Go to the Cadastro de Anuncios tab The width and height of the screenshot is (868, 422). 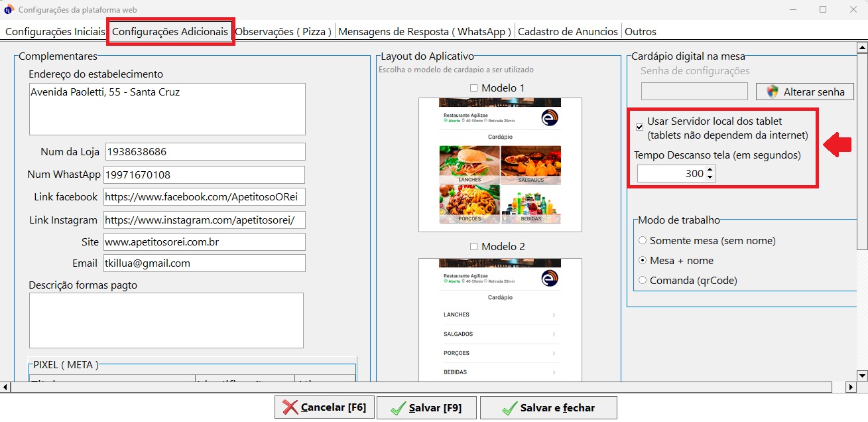click(568, 32)
